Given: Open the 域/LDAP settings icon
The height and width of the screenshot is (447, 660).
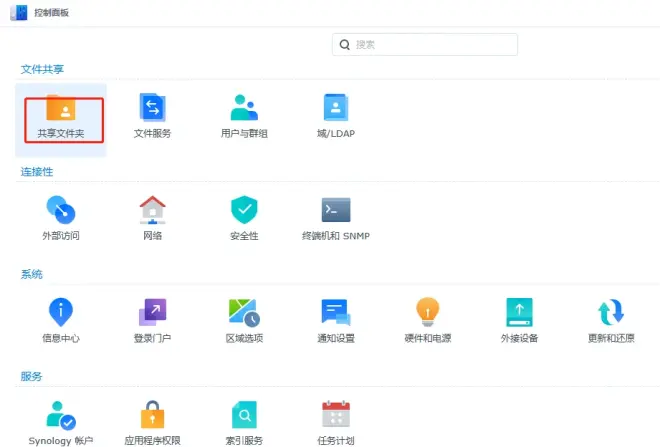Looking at the screenshot, I should click(336, 108).
